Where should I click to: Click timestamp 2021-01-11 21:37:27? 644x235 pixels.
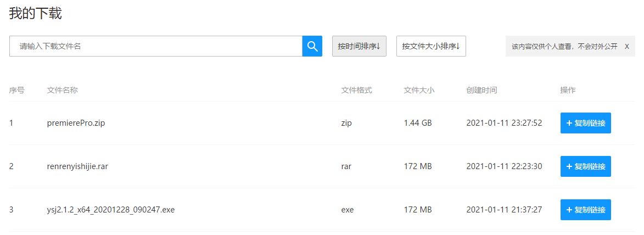click(505, 210)
